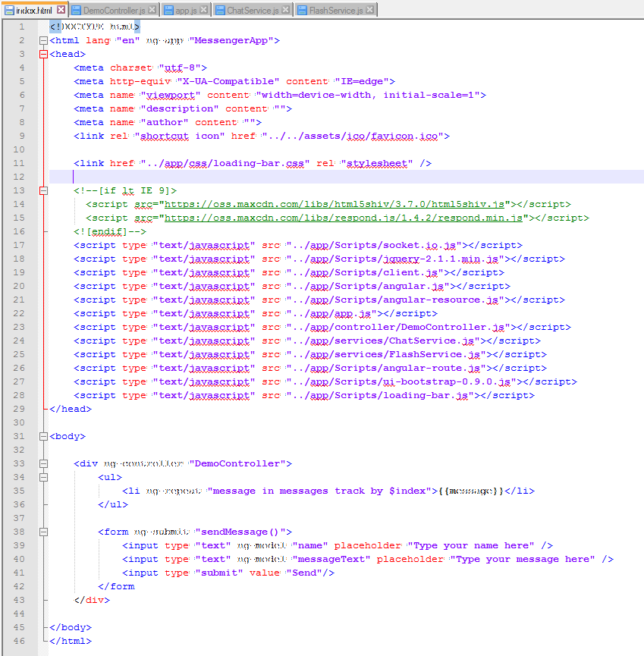Open the html5shiv.js CDN link
Viewport: 644px width, 656px height.
click(335, 204)
